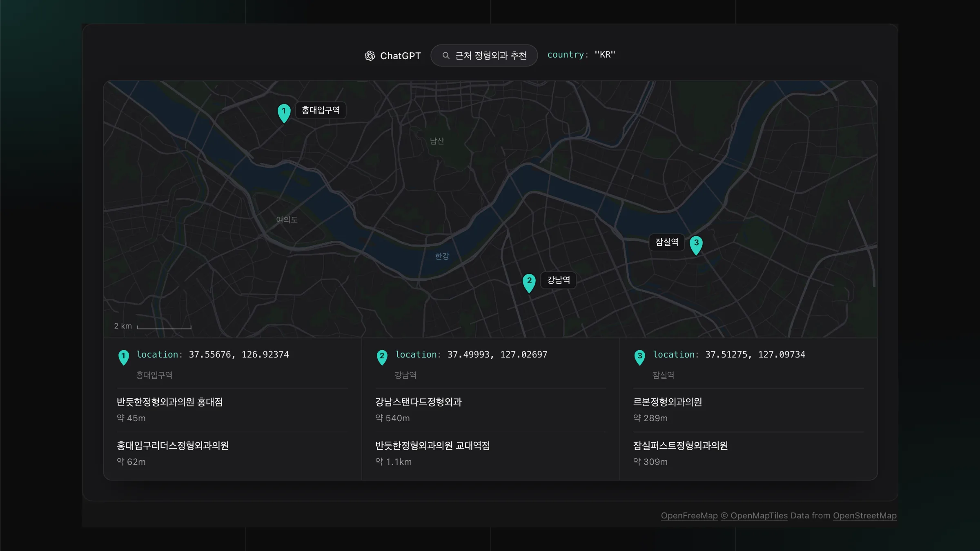The image size is (980, 551).
Task: Select 반듯한정형외과의원 교대역점 result
Action: click(x=490, y=453)
